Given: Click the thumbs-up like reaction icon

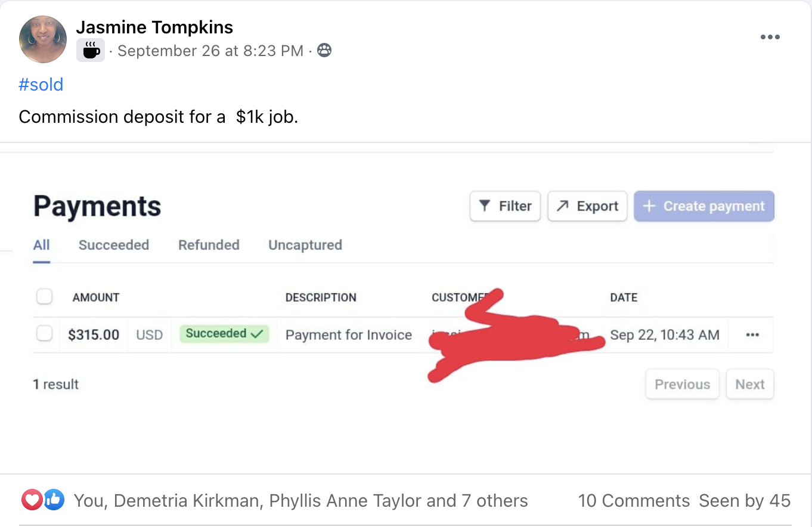Looking at the screenshot, I should coord(53,500).
